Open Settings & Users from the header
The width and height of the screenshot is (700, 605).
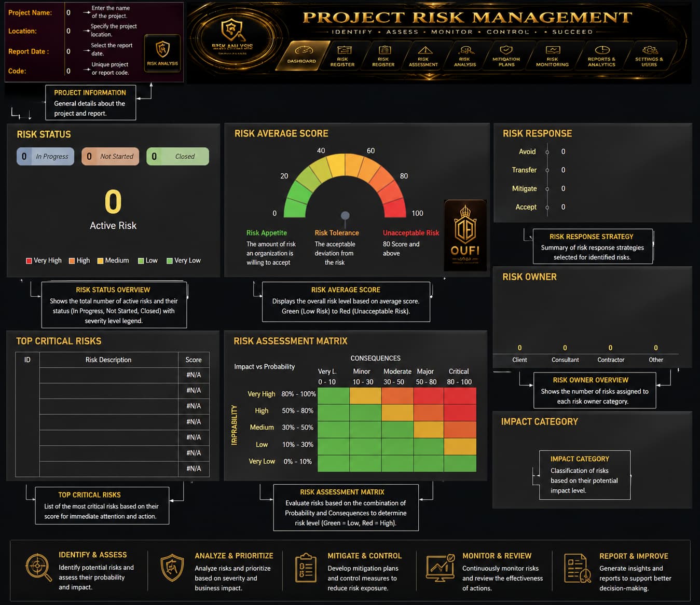coord(649,56)
